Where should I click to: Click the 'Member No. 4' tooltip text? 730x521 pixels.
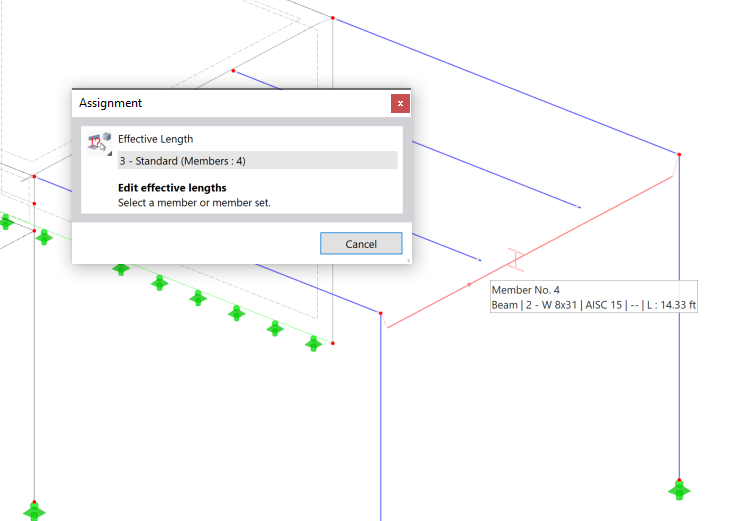[526, 290]
